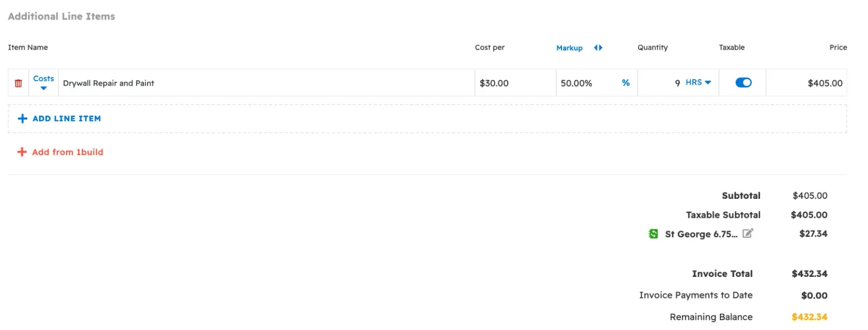
Task: Select the percent symbol in the markup cell
Action: (x=626, y=83)
